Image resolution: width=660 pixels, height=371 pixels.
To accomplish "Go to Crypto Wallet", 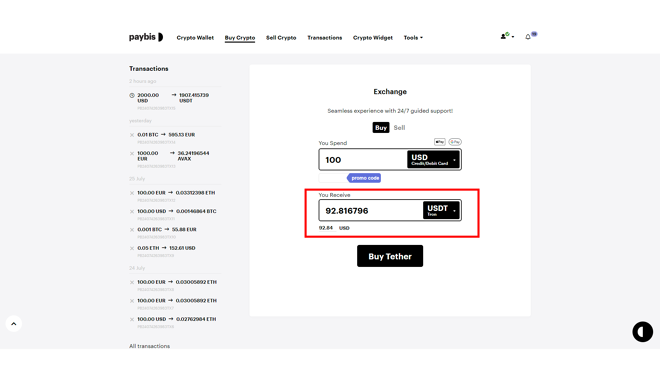I will point(195,37).
